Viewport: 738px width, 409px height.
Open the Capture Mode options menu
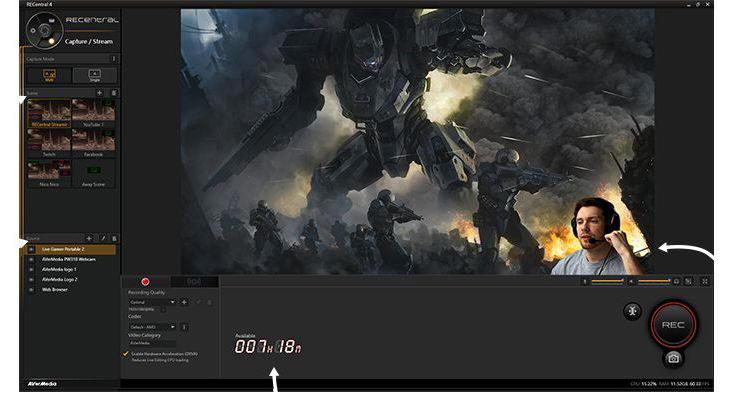[113, 59]
